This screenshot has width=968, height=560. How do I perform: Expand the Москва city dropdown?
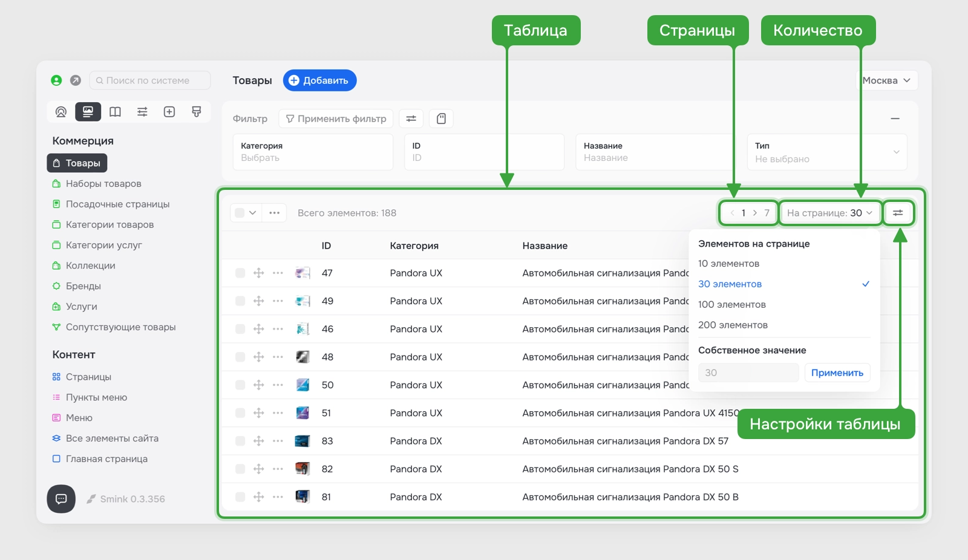click(x=886, y=80)
